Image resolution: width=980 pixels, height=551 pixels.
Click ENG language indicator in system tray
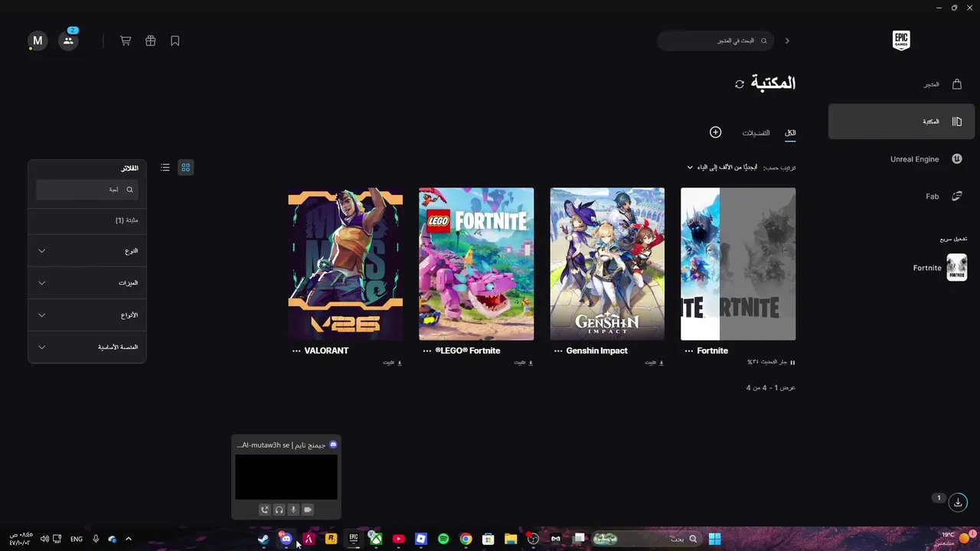click(x=77, y=540)
